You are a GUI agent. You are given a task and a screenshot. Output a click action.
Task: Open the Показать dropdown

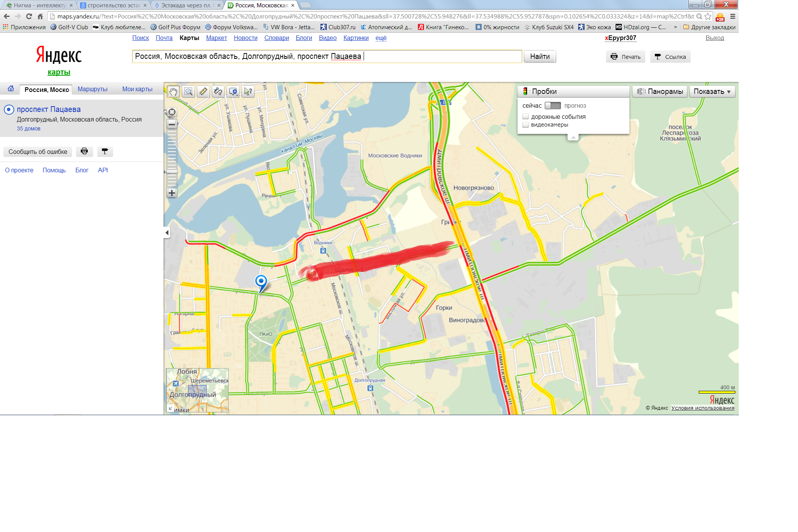coord(712,92)
